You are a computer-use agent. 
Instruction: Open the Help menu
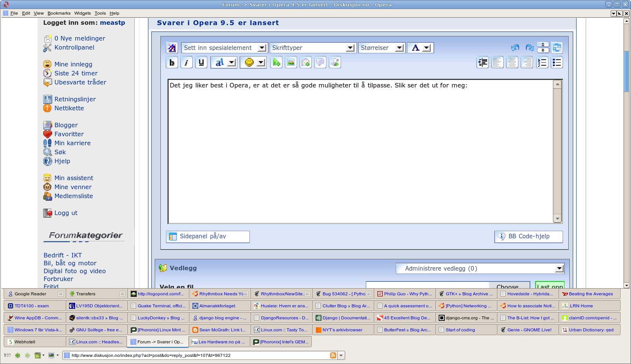click(114, 13)
